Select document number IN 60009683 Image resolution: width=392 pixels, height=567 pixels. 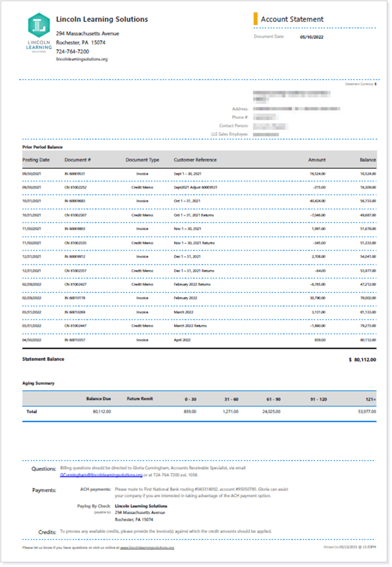pyautogui.click(x=75, y=201)
